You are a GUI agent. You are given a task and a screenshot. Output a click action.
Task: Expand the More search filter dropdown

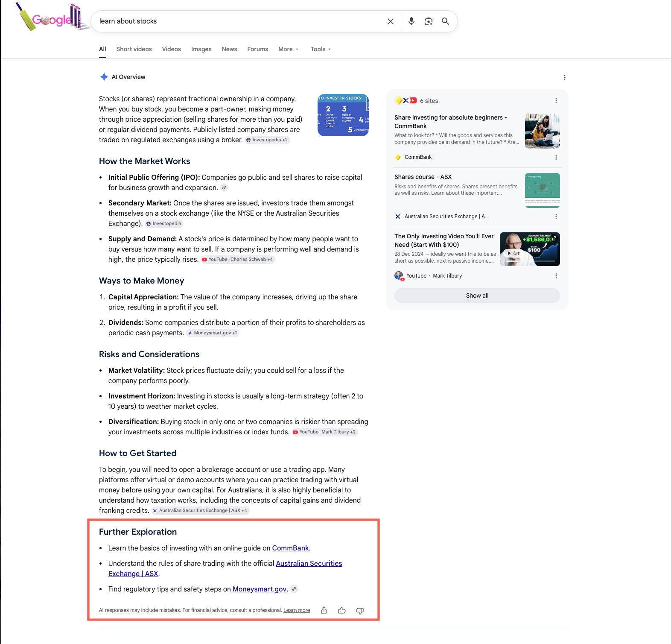tap(289, 49)
